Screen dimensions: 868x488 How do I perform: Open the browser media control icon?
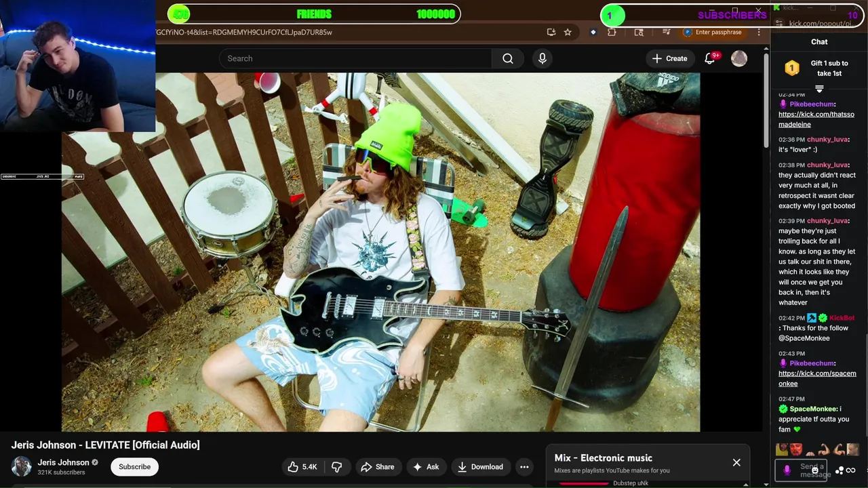click(x=667, y=32)
